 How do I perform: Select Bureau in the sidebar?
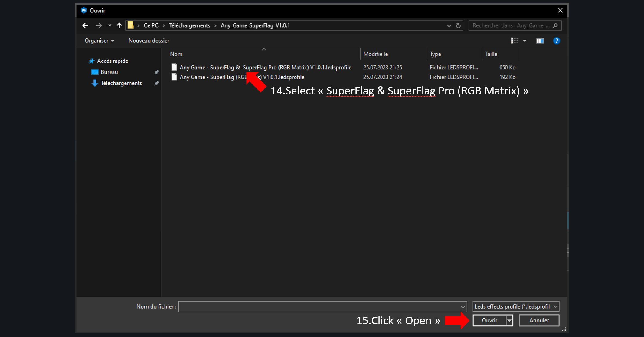(109, 72)
